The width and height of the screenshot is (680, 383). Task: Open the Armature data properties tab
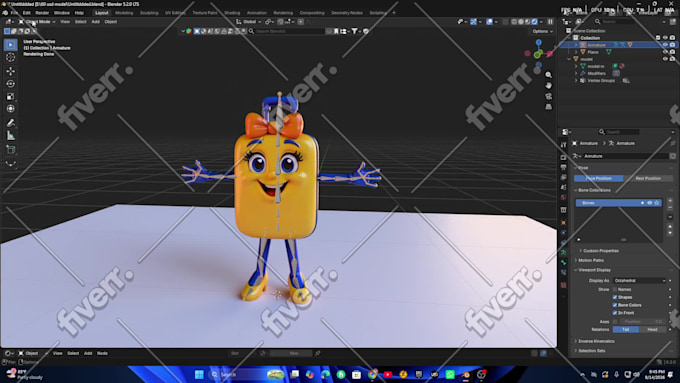pyautogui.click(x=563, y=252)
